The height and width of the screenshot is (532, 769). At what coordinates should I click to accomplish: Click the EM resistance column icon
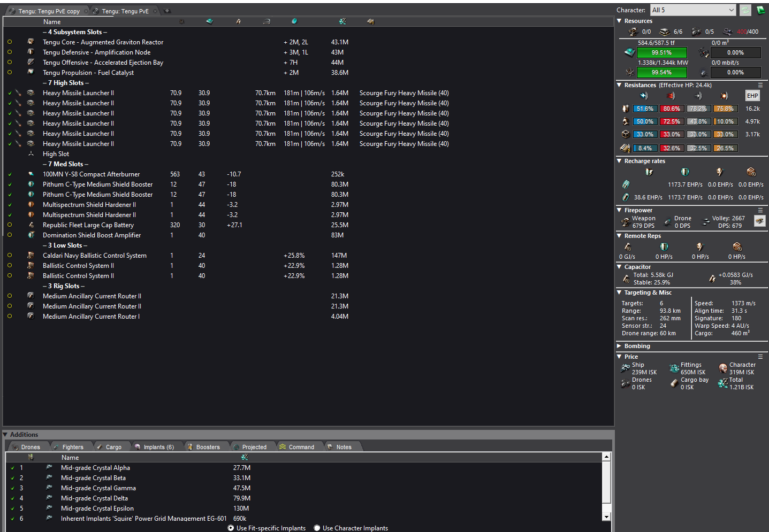coord(644,96)
